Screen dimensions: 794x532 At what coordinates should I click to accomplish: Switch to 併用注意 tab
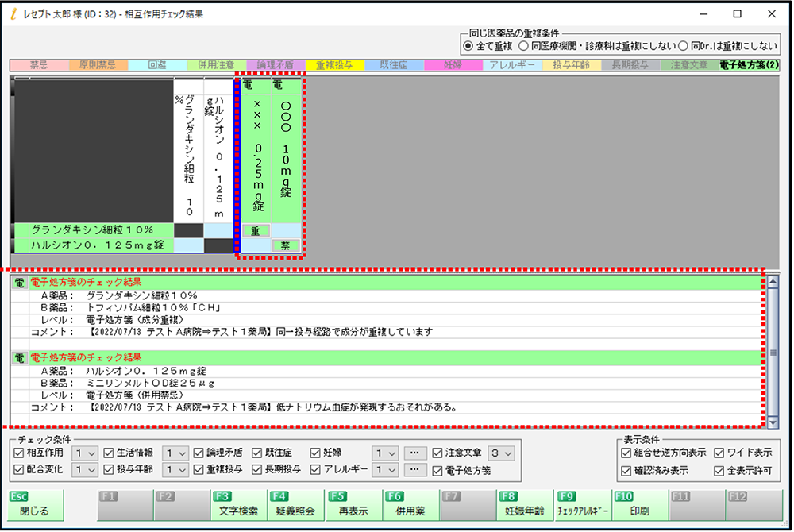[x=217, y=65]
